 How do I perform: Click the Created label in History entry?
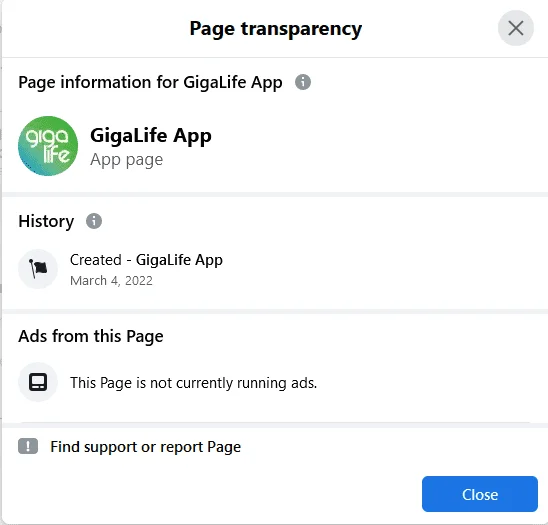coord(96,260)
